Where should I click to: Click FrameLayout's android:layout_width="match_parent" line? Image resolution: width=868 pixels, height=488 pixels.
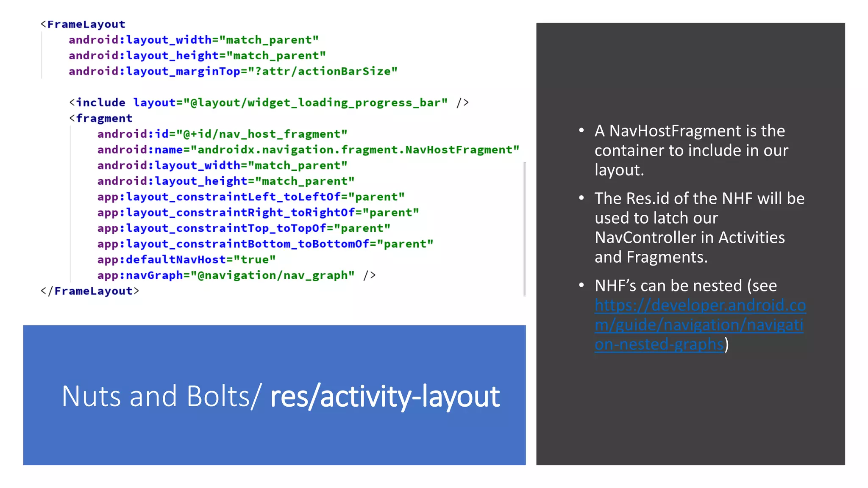click(x=194, y=40)
